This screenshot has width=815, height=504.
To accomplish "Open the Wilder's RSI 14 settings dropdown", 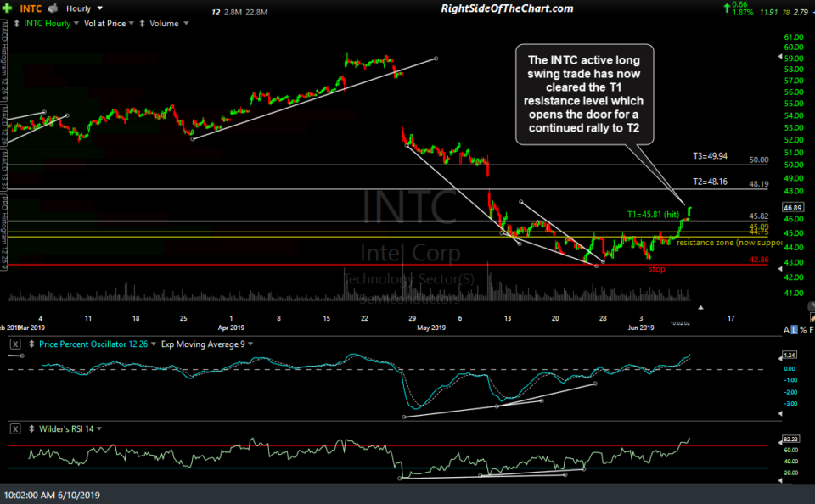I will click(x=99, y=428).
